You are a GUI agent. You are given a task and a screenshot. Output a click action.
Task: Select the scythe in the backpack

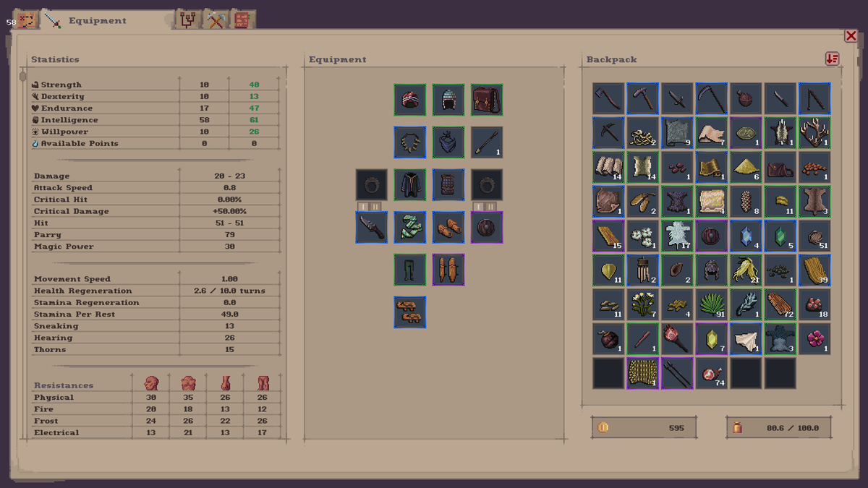[x=712, y=98]
